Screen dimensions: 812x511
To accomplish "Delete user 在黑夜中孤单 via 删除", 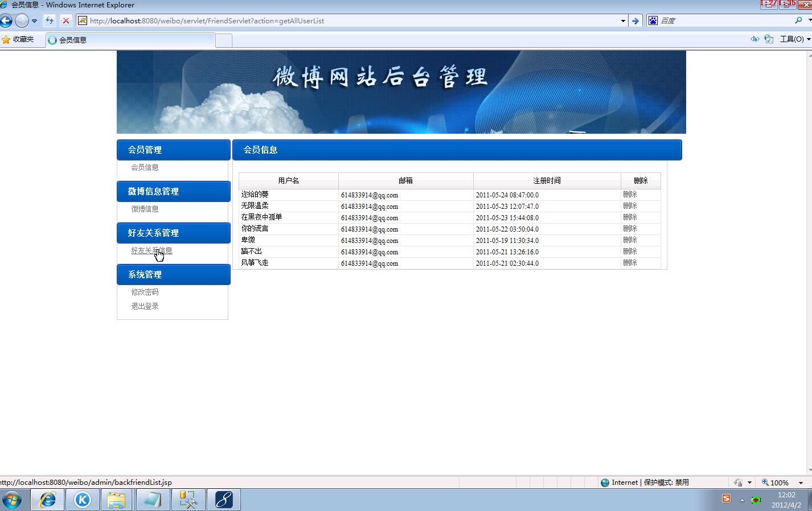I will tap(630, 217).
